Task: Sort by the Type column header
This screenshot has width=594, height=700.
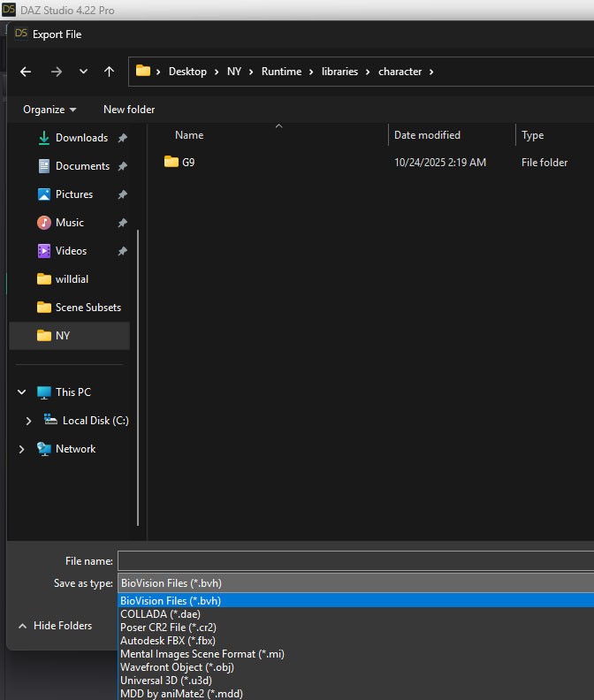Action: coord(533,135)
